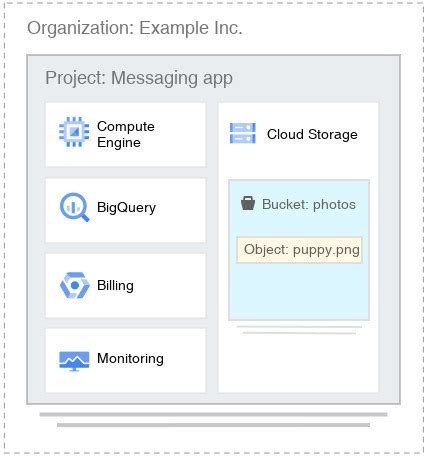The width and height of the screenshot is (427, 458).
Task: Click the Billing hexagon icon
Action: (75, 285)
